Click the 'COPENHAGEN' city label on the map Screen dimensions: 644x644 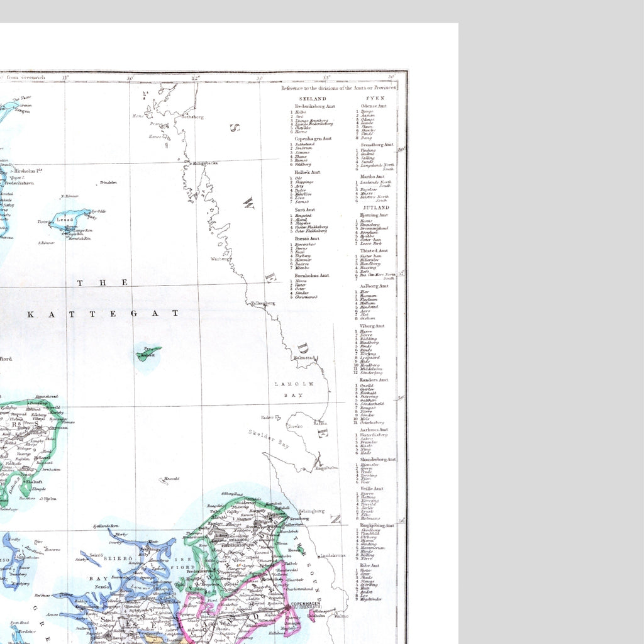pyautogui.click(x=305, y=604)
